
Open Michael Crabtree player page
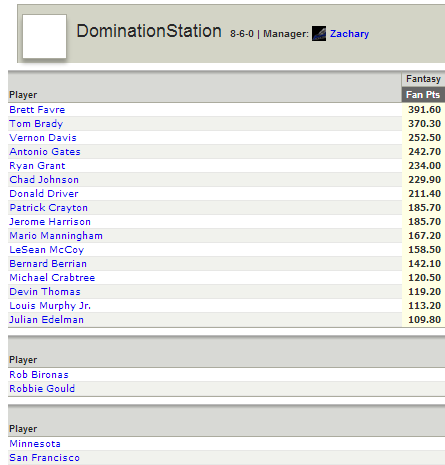pos(52,278)
